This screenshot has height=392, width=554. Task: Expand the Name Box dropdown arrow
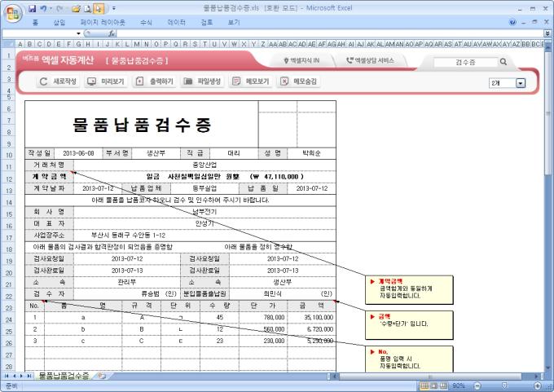click(x=78, y=34)
